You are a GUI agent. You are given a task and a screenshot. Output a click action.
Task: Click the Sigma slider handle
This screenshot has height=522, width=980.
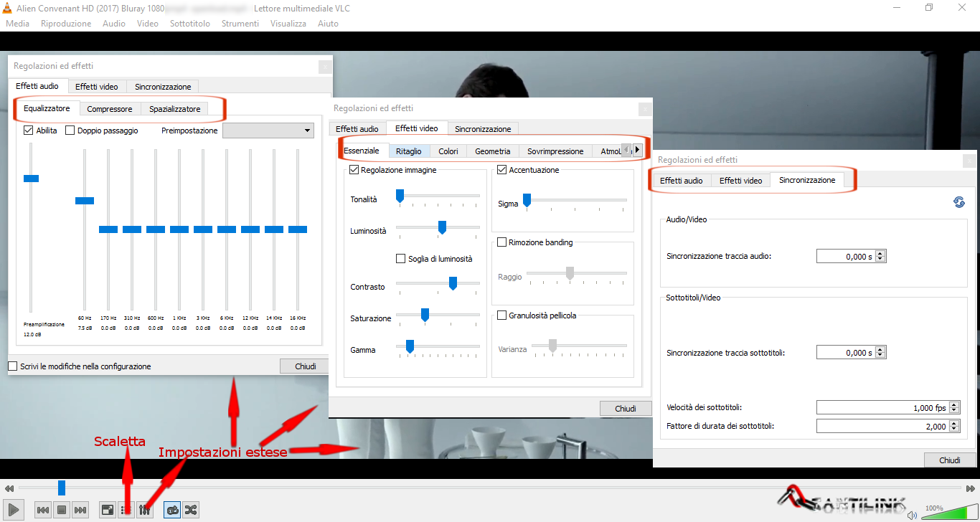pos(527,200)
